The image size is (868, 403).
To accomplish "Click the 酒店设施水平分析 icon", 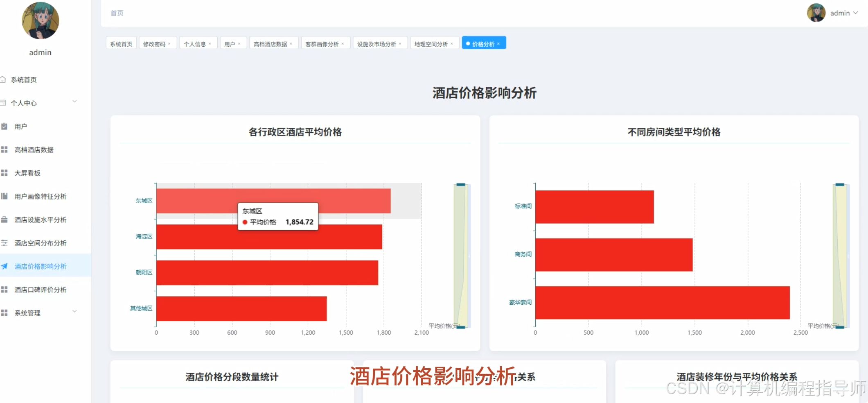I will 5,220.
